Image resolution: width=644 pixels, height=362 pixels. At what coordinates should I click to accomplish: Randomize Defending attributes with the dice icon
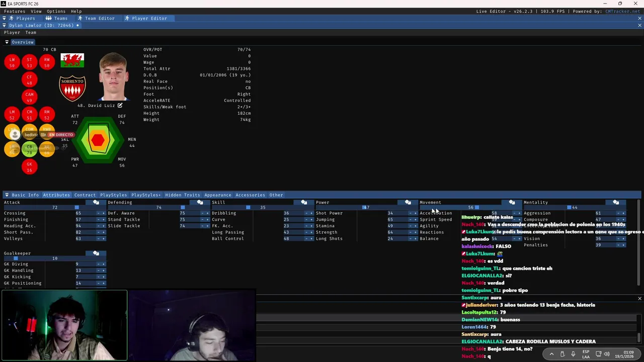click(200, 202)
